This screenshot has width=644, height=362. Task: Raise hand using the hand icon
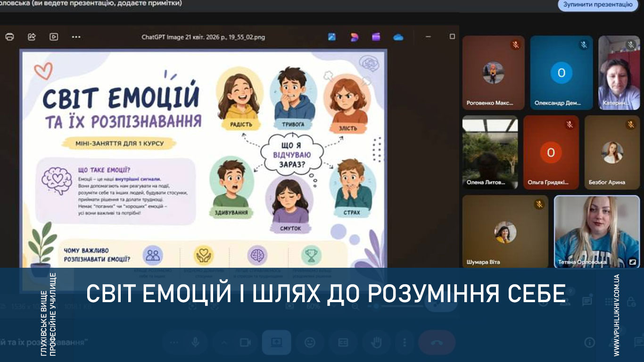377,343
